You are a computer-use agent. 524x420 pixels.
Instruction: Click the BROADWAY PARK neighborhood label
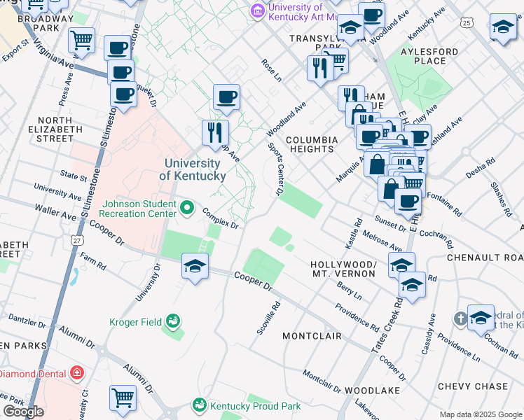46,23
